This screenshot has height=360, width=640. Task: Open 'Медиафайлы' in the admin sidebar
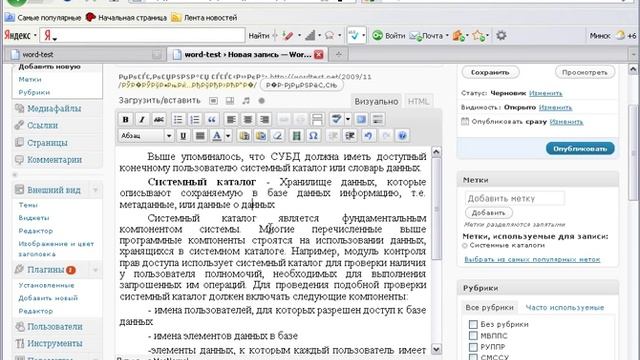(54, 109)
